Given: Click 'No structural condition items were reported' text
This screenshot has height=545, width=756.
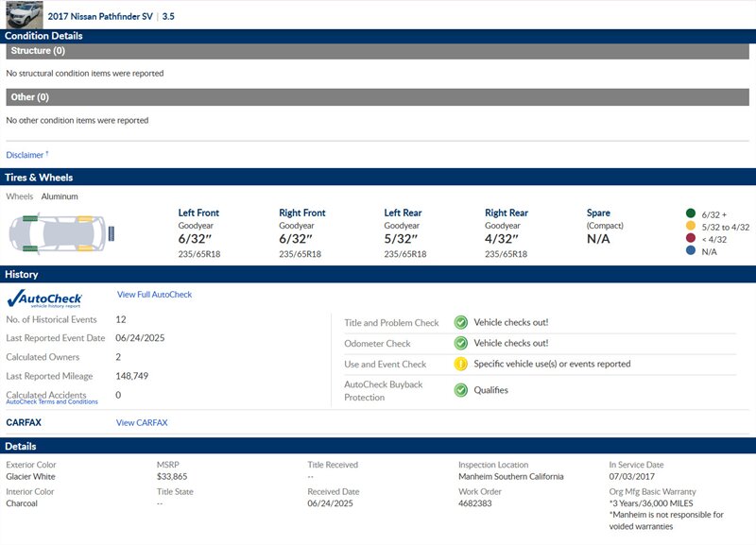Looking at the screenshot, I should click(x=85, y=74).
